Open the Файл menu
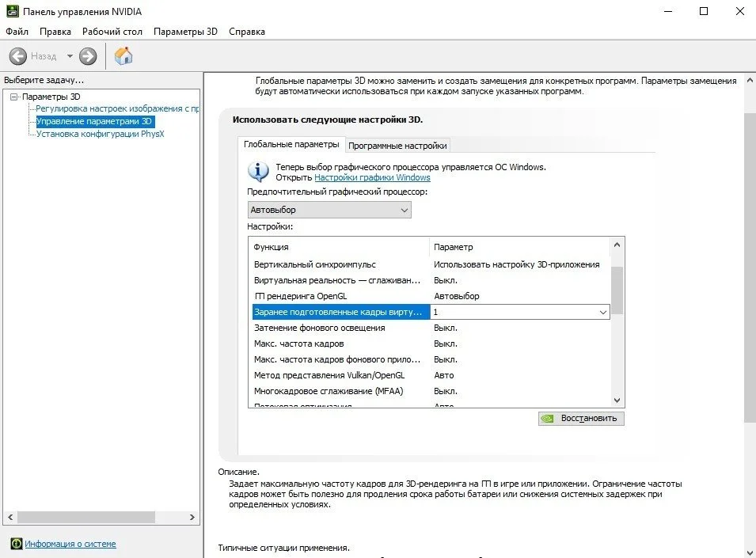The width and height of the screenshot is (756, 558). [17, 32]
